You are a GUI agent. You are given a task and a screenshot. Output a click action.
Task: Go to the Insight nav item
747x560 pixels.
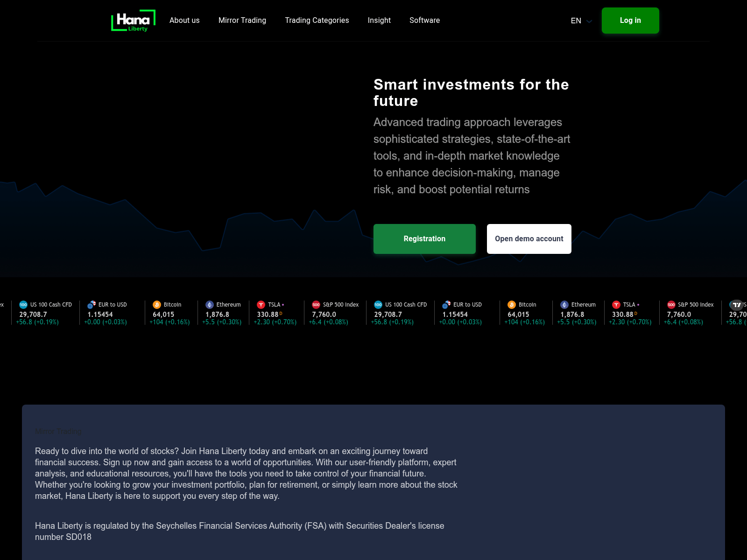(x=379, y=21)
